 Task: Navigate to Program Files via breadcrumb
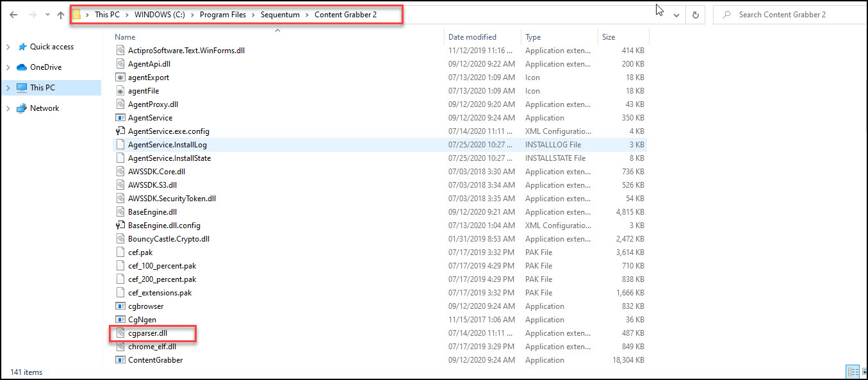coord(223,14)
